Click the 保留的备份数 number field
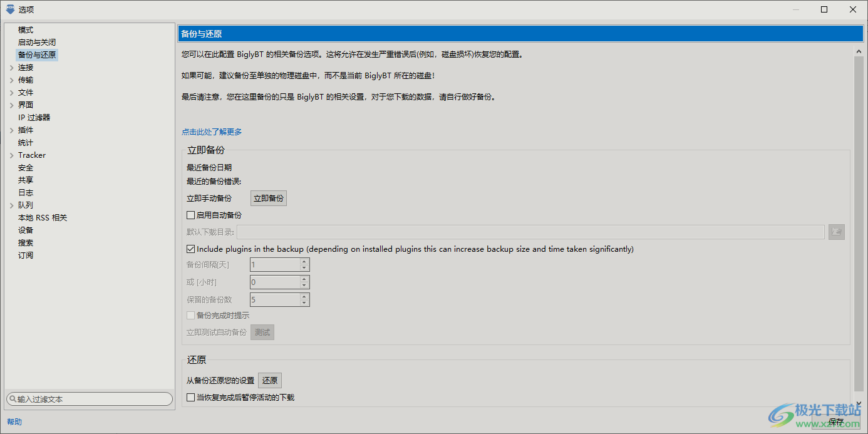The image size is (868, 434). point(274,300)
